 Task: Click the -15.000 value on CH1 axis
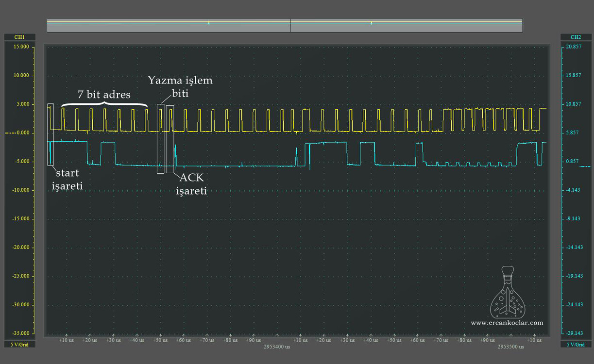coord(22,219)
